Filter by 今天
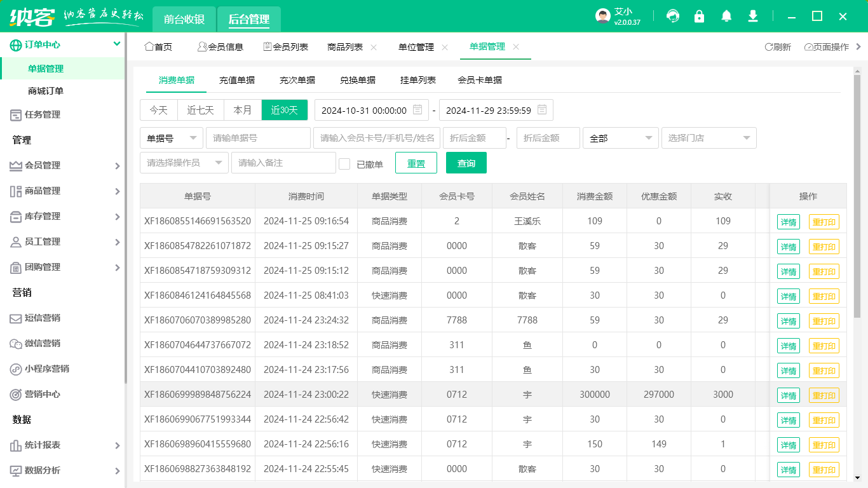868x488 pixels. click(x=159, y=110)
